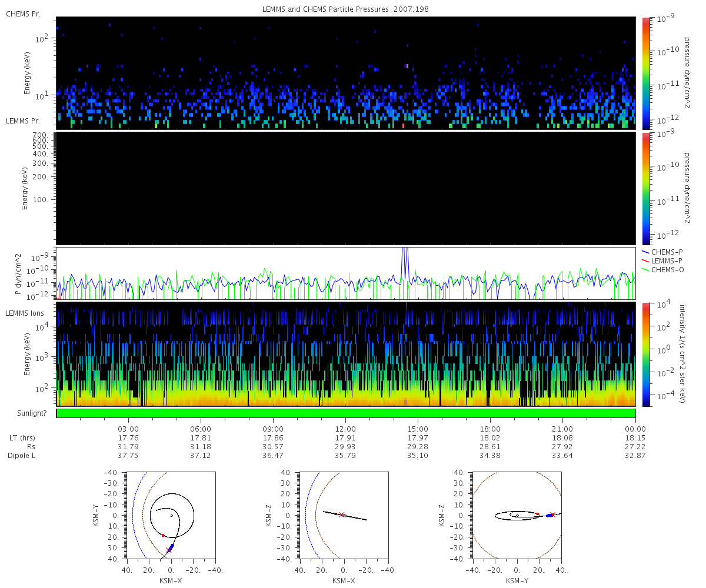Select the green CHEMS-O legend entry
Image resolution: width=706 pixels, height=588 pixels.
click(662, 270)
